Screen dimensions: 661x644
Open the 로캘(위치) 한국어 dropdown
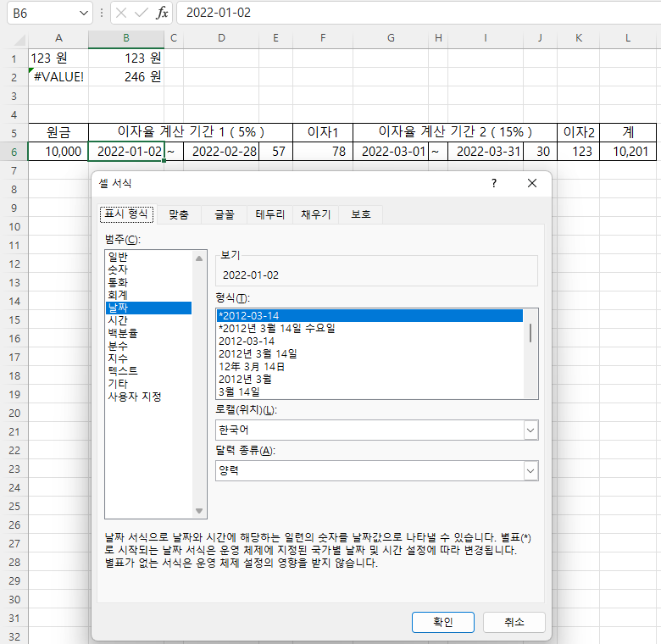tap(530, 430)
